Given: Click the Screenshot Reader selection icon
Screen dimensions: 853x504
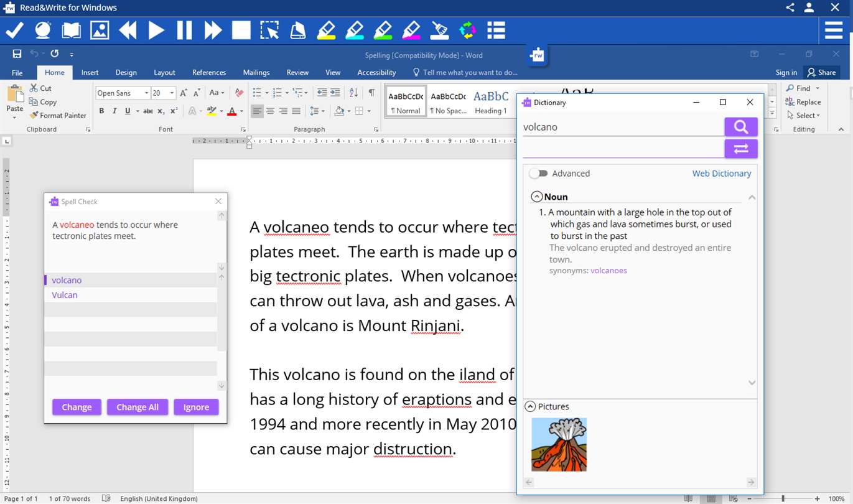Looking at the screenshot, I should (269, 30).
